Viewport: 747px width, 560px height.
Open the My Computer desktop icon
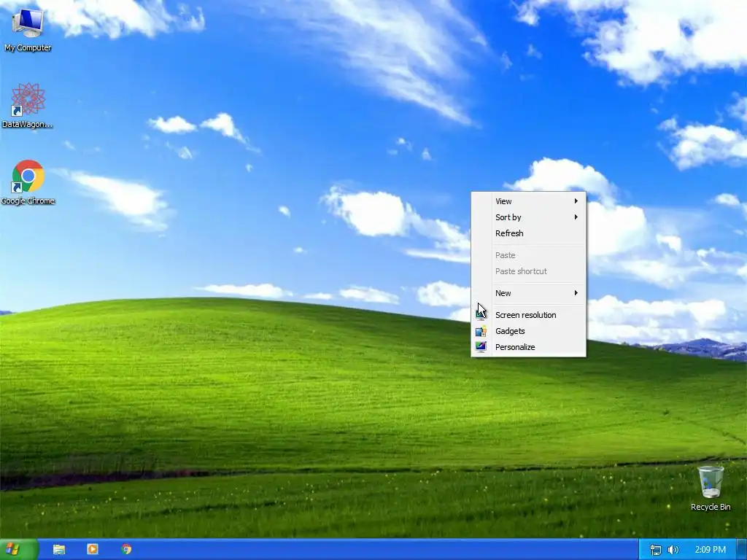tap(28, 30)
